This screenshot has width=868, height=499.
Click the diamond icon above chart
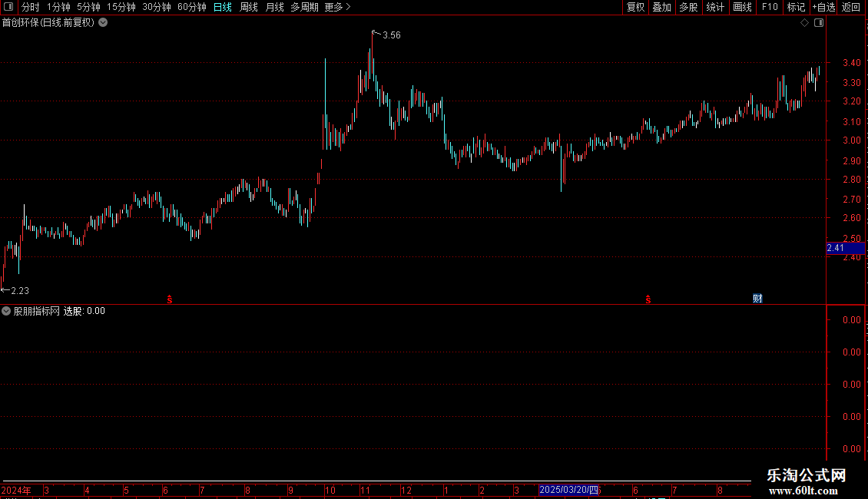coord(805,23)
